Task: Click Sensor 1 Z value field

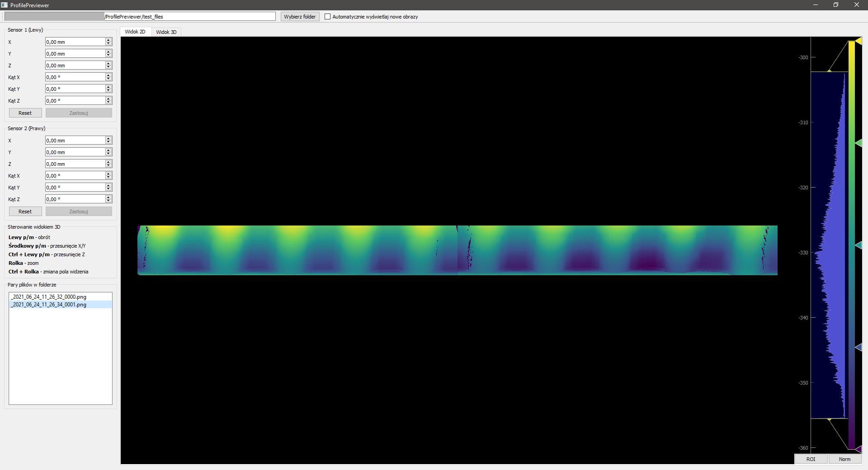Action: (75, 65)
